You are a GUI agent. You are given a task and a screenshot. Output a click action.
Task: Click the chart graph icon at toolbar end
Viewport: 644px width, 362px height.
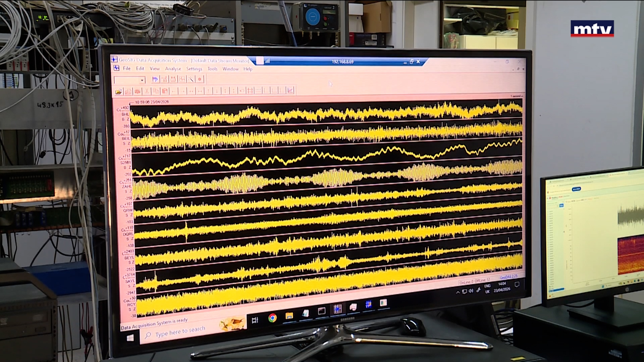290,90
